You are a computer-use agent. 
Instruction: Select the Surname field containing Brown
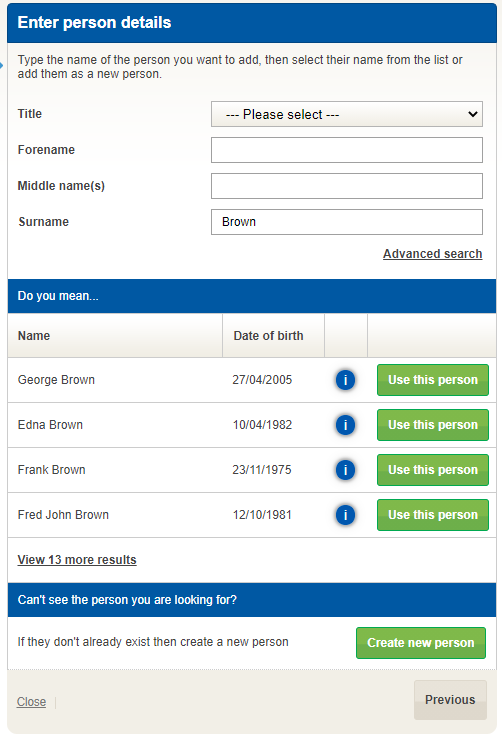point(347,222)
